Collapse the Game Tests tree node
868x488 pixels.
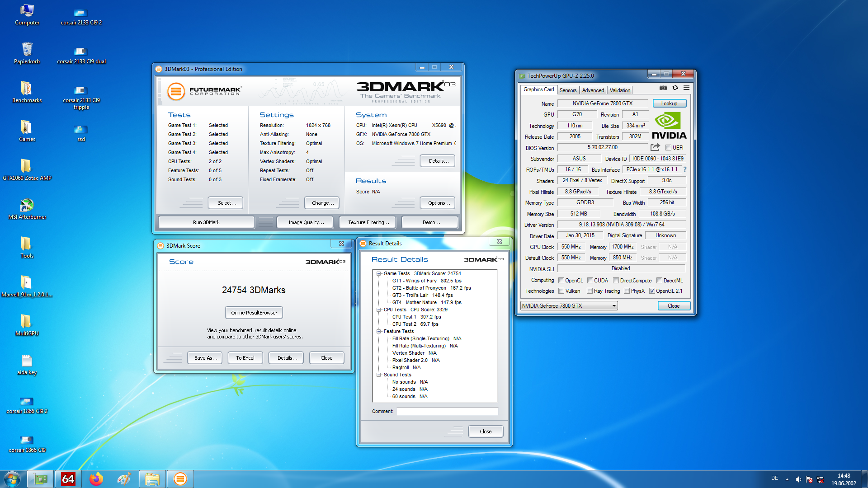pyautogui.click(x=378, y=273)
